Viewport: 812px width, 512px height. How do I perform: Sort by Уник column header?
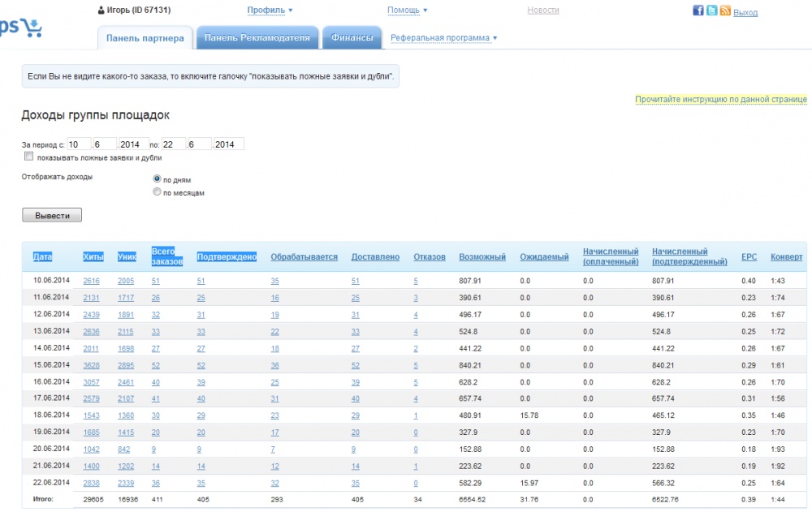tap(127, 256)
